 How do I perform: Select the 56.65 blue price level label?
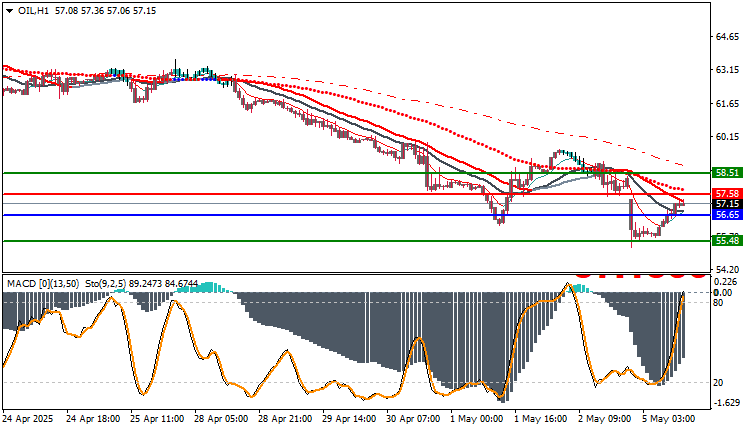pos(727,215)
